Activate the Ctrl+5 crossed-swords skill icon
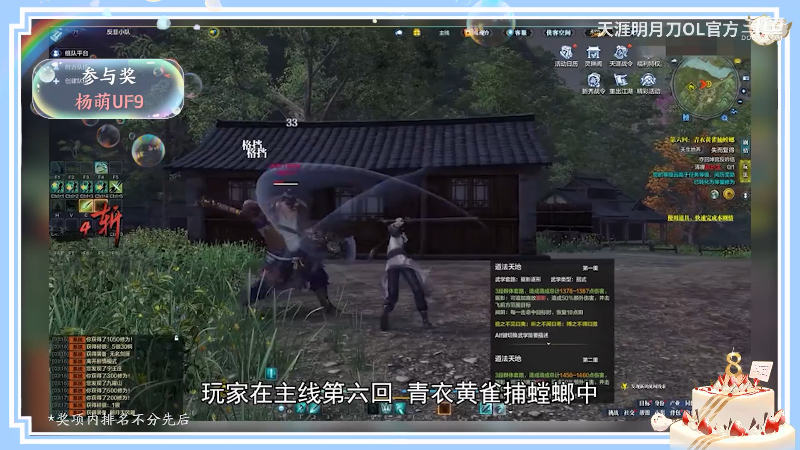Viewport: 800px width, 450px height. 116,187
